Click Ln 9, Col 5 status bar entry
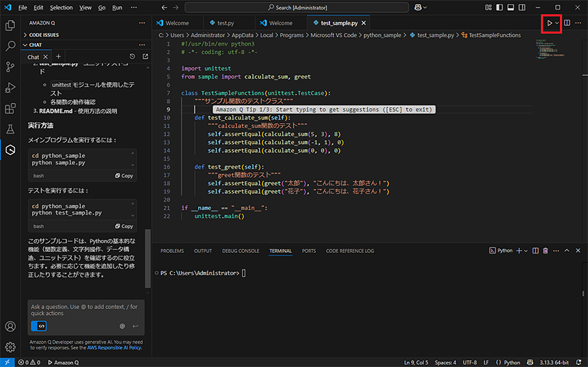The width and height of the screenshot is (588, 367). tap(416, 362)
